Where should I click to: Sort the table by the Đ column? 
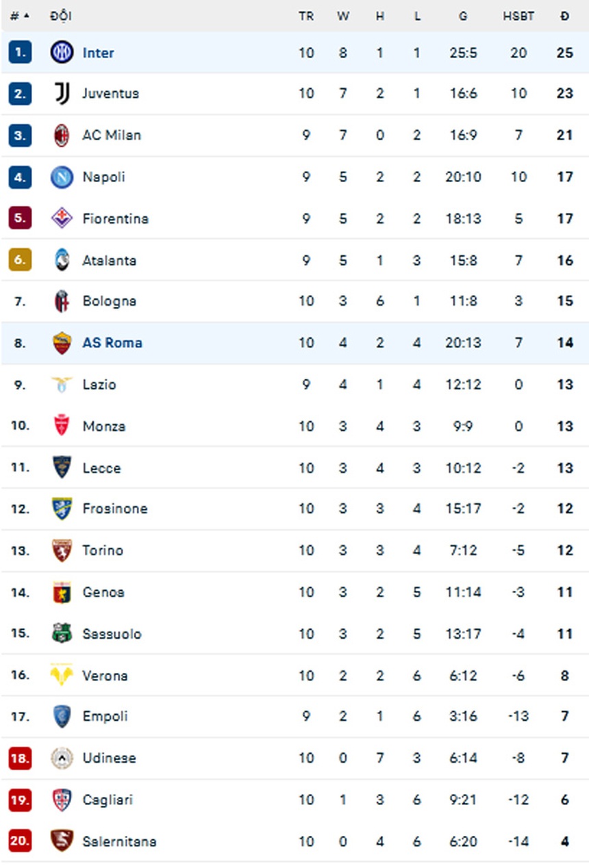pos(564,16)
